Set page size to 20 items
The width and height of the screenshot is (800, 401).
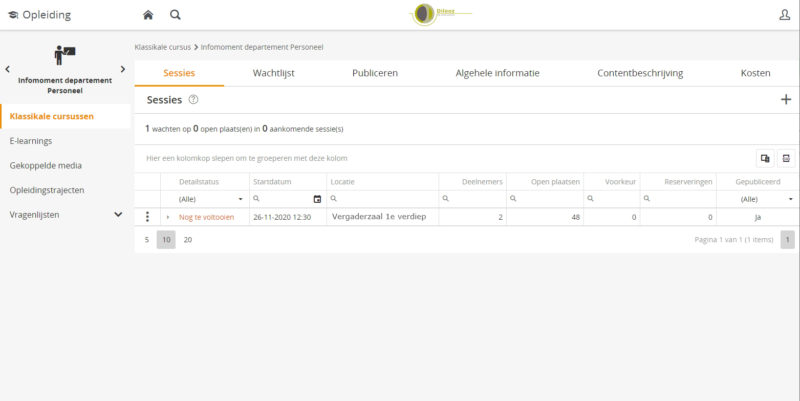(188, 240)
